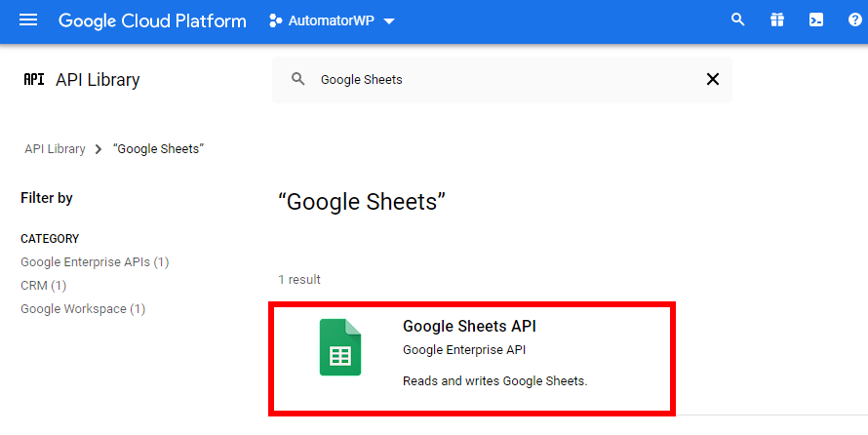The image size is (868, 435).
Task: Click the "Google Sheets" breadcrumb item
Action: tap(158, 149)
